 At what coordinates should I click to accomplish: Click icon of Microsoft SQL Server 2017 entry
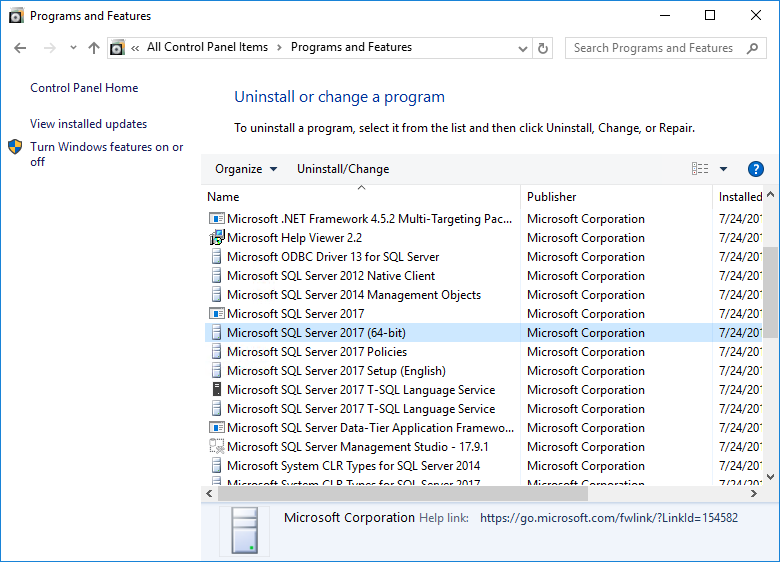(216, 314)
